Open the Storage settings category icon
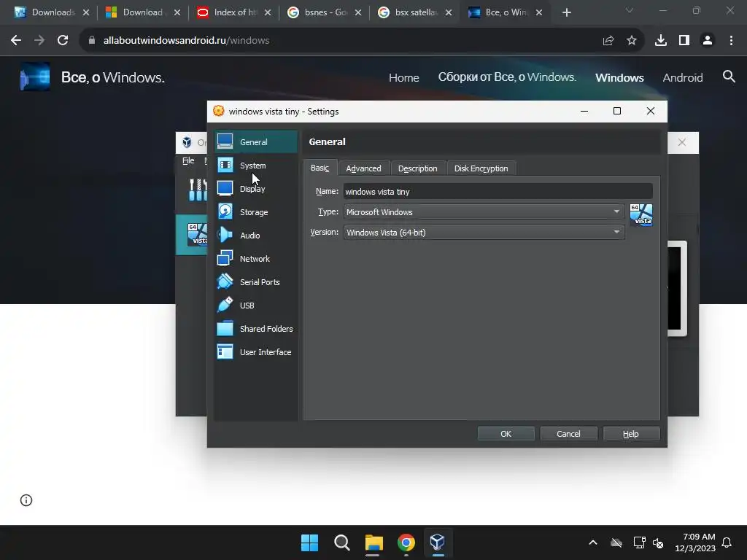 225,211
